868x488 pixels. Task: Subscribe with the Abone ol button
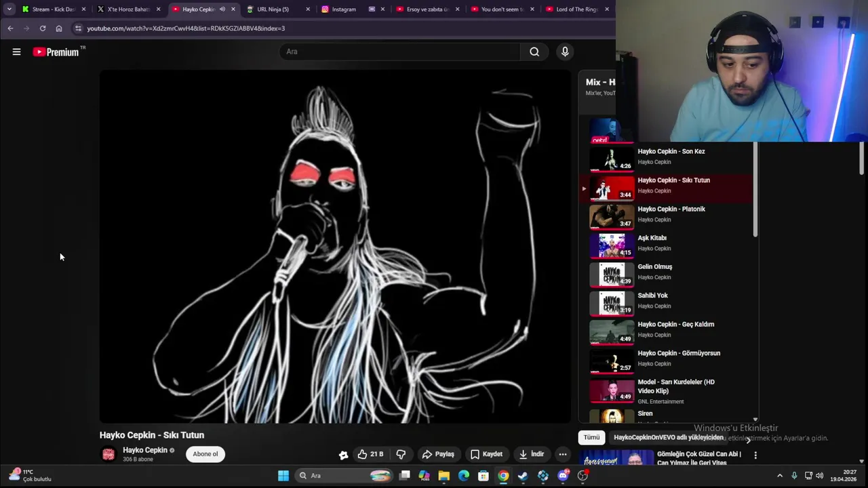click(x=205, y=454)
